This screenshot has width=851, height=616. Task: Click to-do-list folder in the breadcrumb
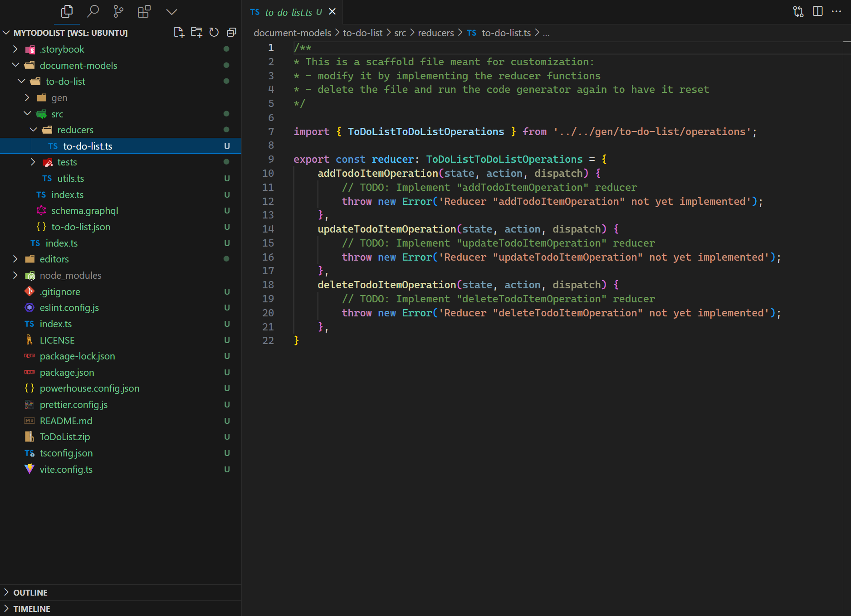click(x=362, y=33)
